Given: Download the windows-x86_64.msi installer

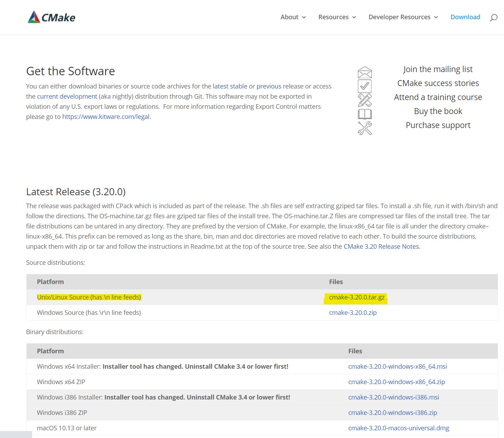Looking at the screenshot, I should tap(397, 367).
